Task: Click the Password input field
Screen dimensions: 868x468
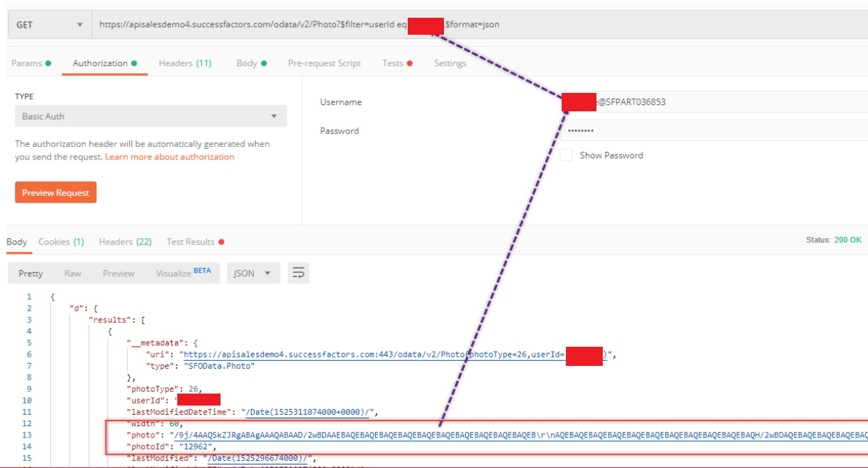Action: pos(713,130)
